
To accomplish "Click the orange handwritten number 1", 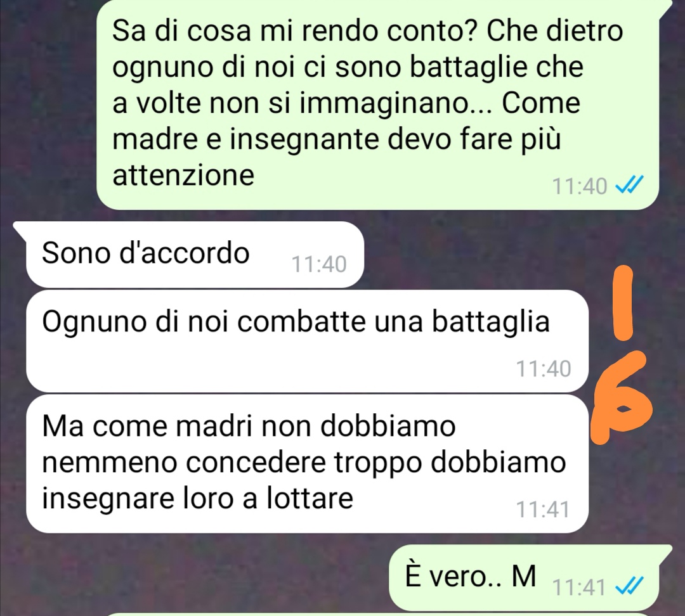I will [x=623, y=303].
